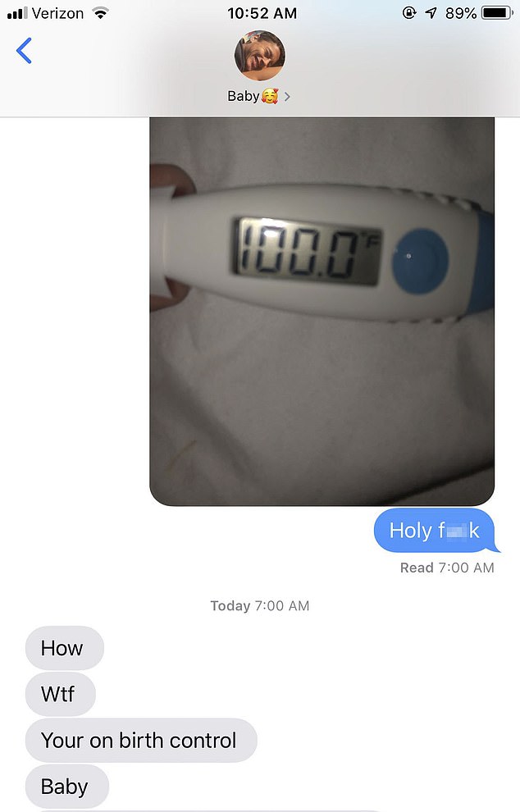
Task: Tap the Baby contact name
Action: pos(243,96)
